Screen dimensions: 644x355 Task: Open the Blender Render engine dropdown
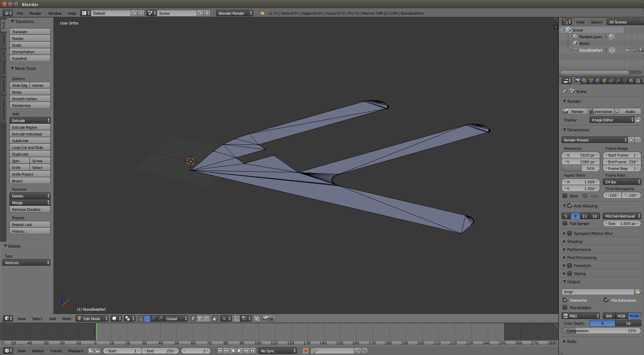(x=234, y=13)
